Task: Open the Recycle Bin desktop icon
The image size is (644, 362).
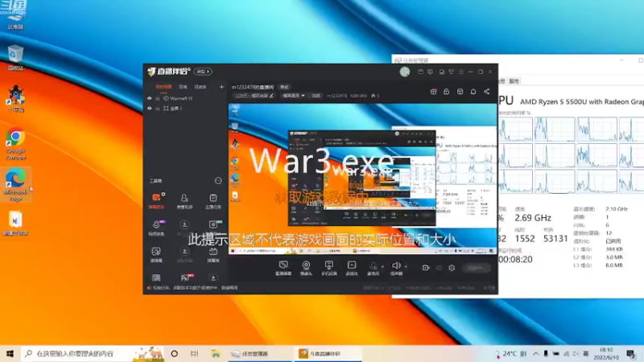Action: coord(15,57)
